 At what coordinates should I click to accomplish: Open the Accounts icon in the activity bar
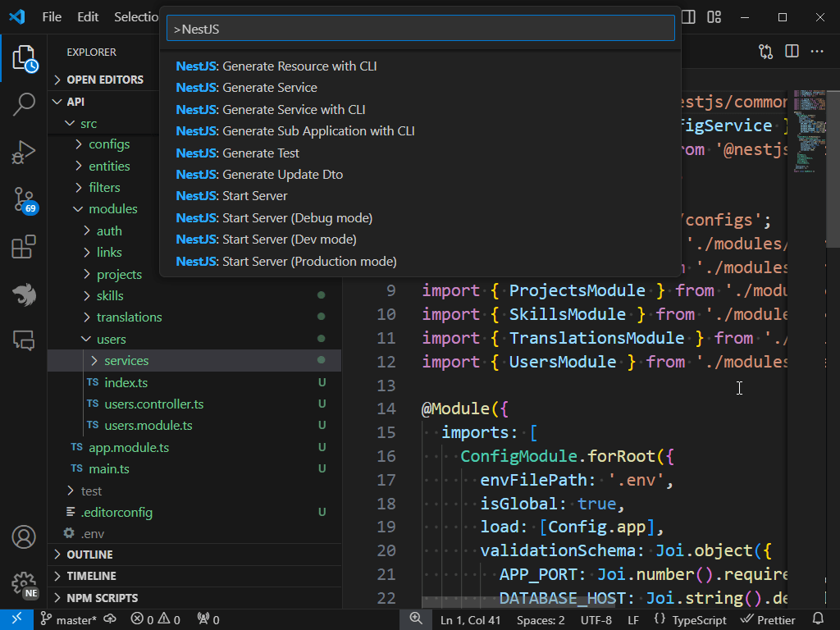coord(23,537)
